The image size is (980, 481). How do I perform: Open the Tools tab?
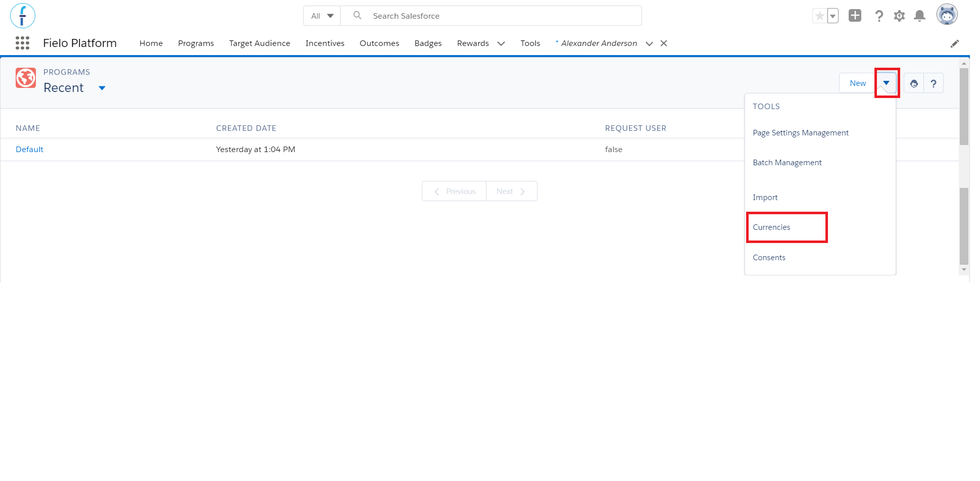pos(530,43)
